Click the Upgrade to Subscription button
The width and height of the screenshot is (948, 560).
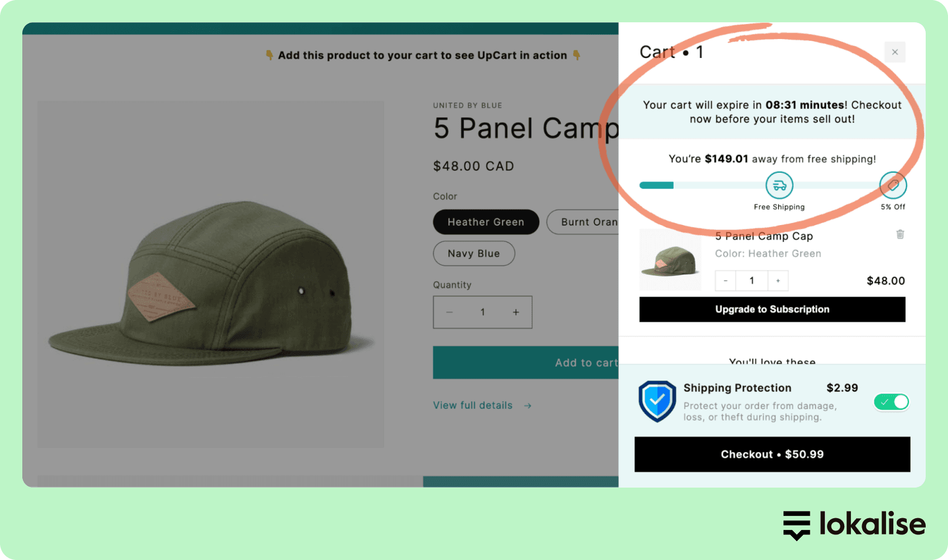point(772,309)
